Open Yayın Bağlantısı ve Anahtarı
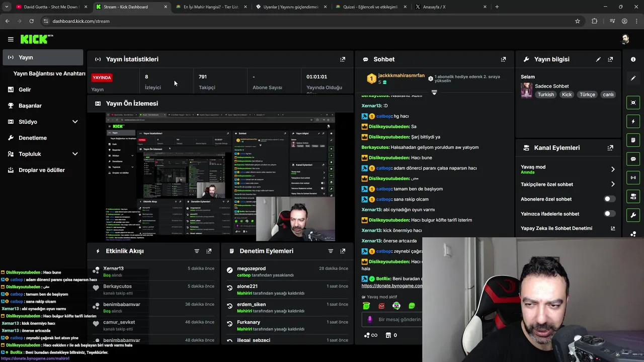Viewport: 644px width, 362px height. (49, 73)
